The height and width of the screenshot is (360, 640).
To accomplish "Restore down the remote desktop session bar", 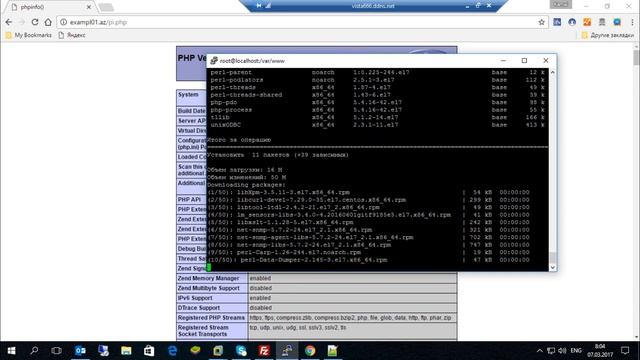I will [478, 6].
